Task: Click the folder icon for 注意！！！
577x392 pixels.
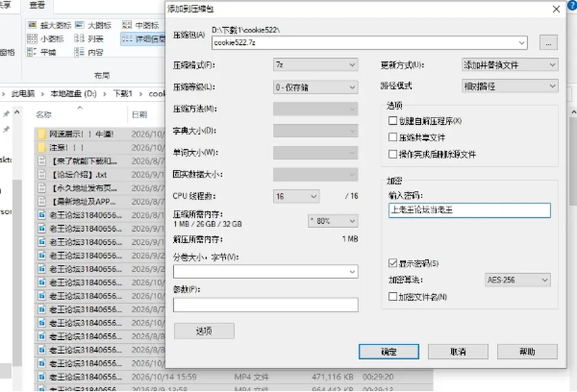Action: pos(42,148)
